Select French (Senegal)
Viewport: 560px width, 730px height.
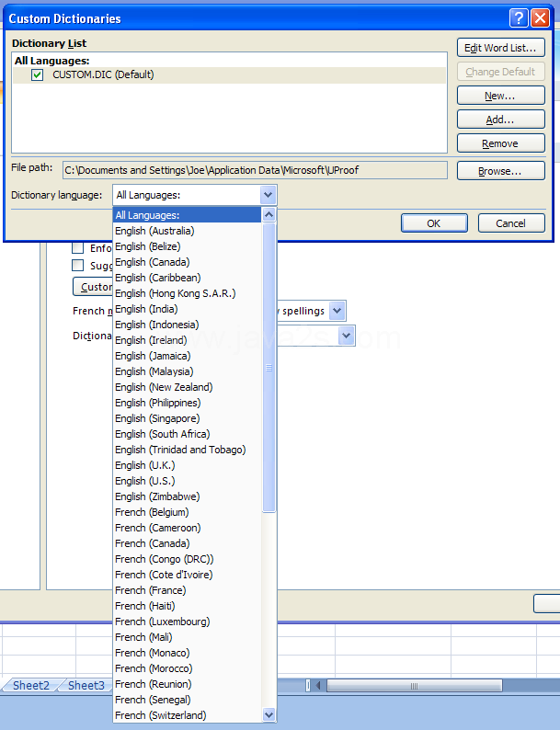(x=188, y=700)
